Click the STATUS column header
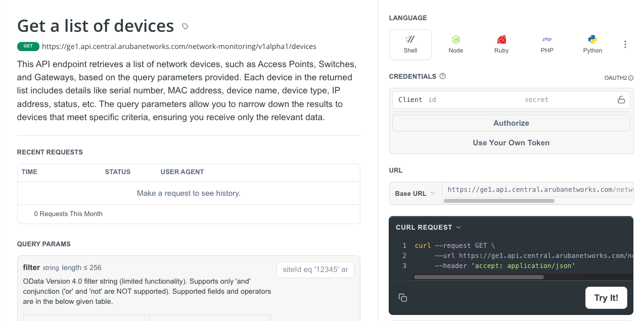 [x=118, y=172]
